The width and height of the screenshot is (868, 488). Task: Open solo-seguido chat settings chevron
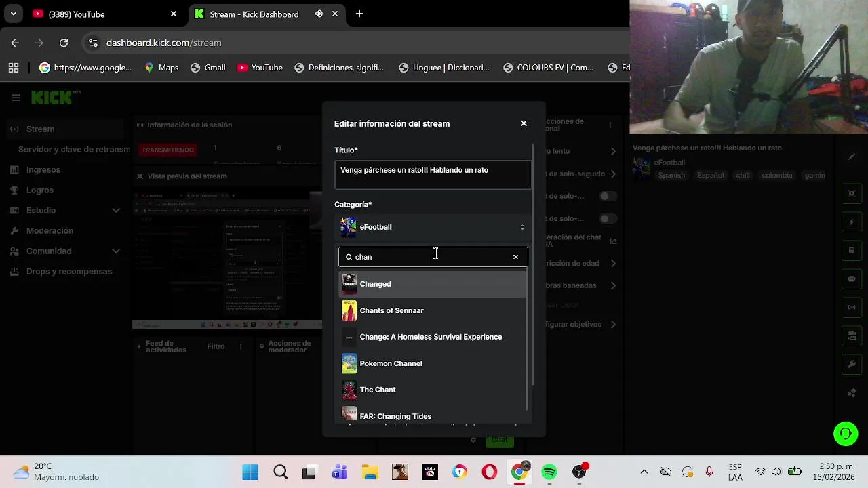(x=613, y=174)
